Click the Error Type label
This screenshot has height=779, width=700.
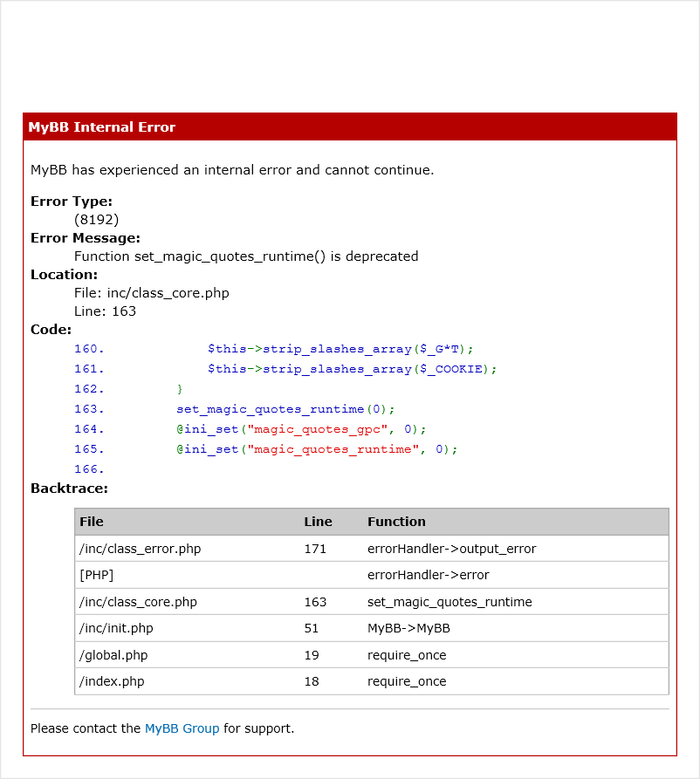[72, 202]
